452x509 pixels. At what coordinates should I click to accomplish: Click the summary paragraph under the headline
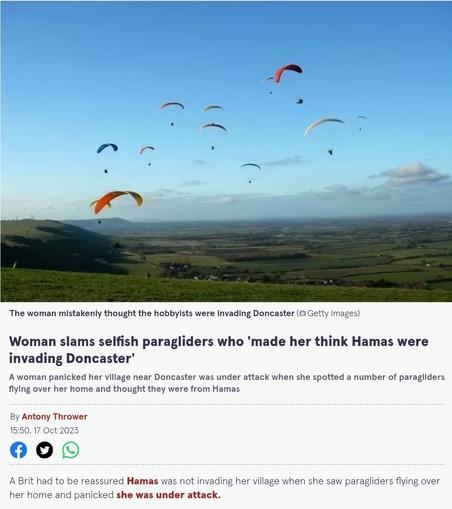(x=227, y=383)
